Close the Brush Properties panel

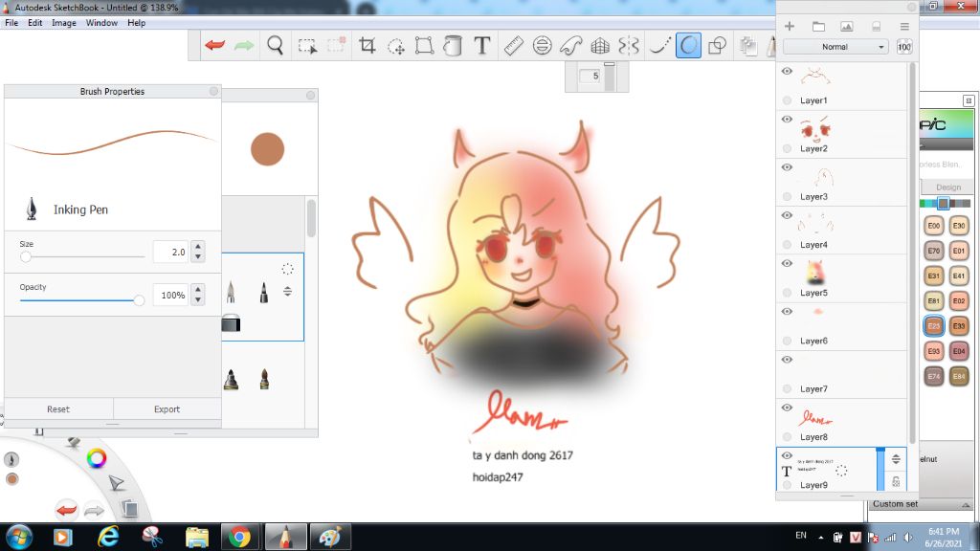coord(213,91)
